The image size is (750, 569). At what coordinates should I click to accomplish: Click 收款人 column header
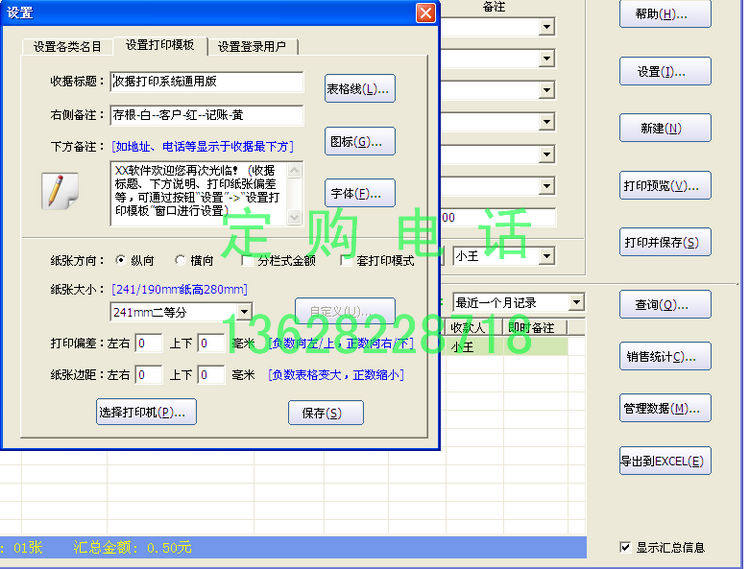coord(474,328)
